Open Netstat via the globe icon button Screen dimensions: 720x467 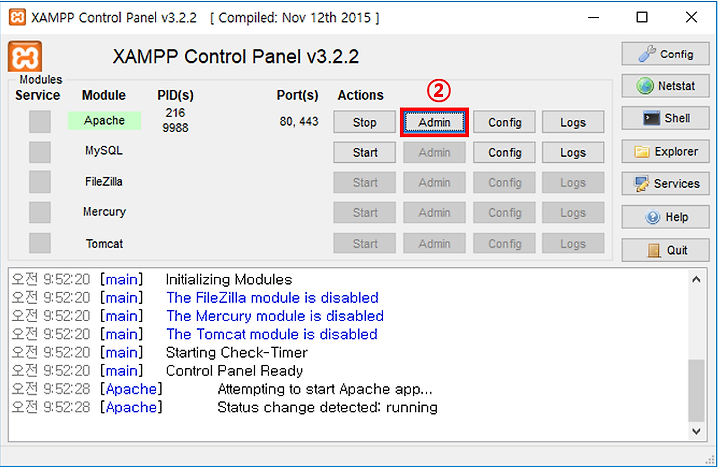pos(665,86)
